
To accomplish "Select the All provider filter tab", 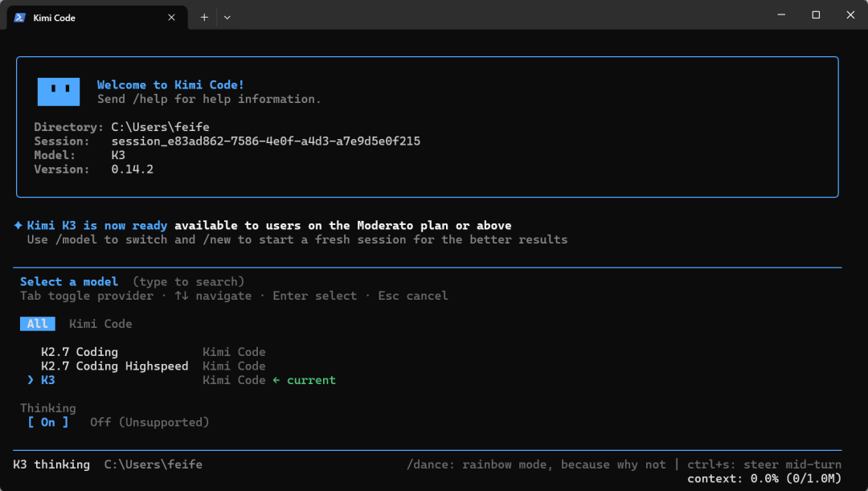I will click(x=38, y=324).
